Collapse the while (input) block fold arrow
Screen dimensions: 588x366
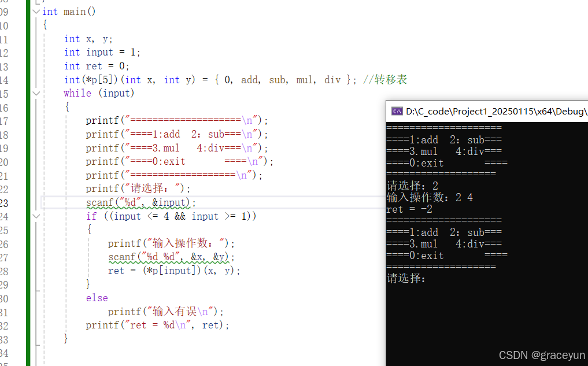pyautogui.click(x=36, y=93)
